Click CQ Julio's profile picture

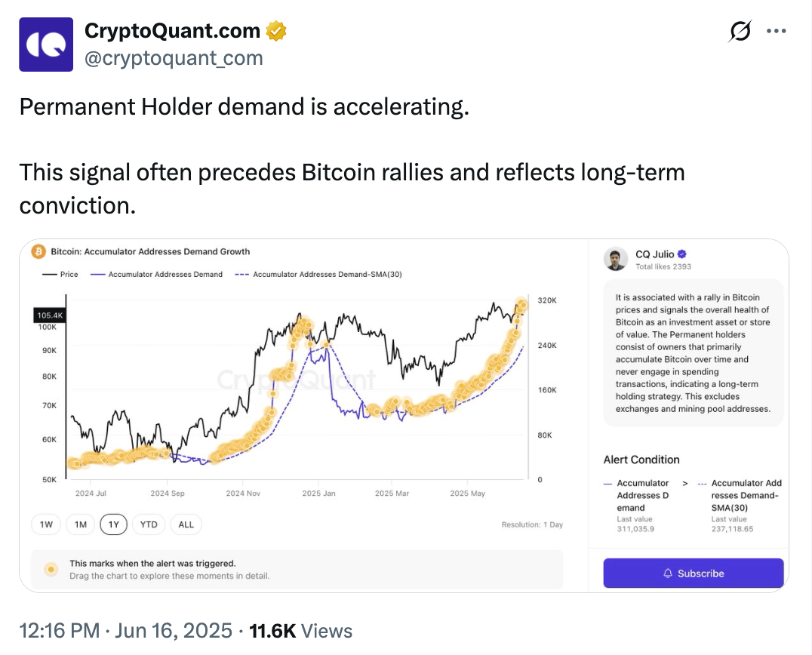(x=616, y=260)
